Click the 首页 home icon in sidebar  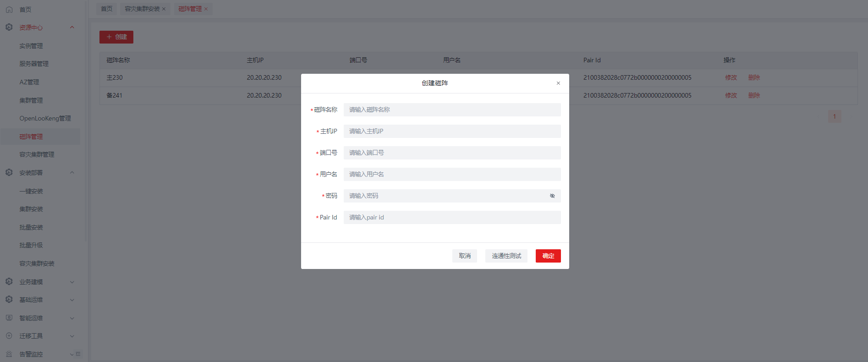coord(9,9)
